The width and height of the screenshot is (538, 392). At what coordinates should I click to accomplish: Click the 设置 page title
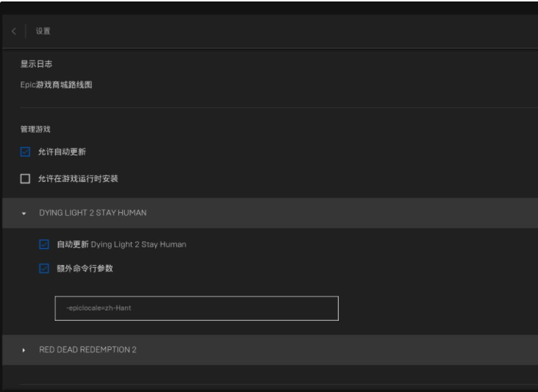tap(43, 31)
